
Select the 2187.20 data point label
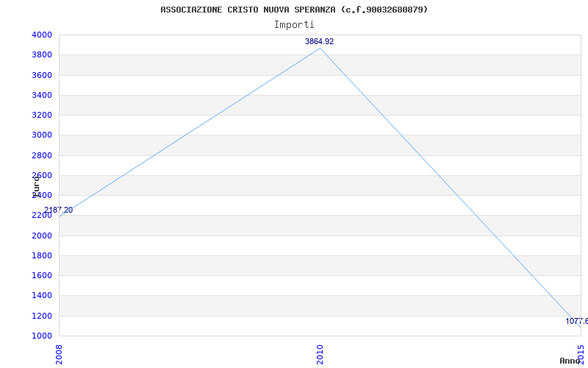58,210
